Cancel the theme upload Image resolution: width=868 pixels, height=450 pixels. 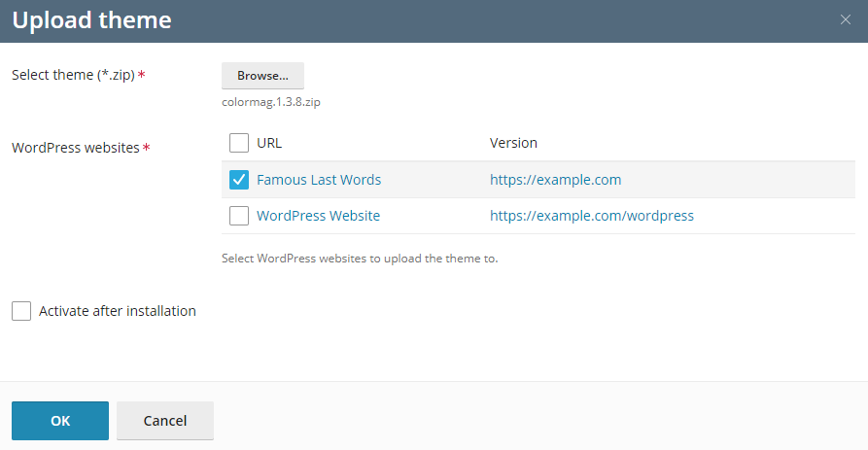pyautogui.click(x=165, y=421)
